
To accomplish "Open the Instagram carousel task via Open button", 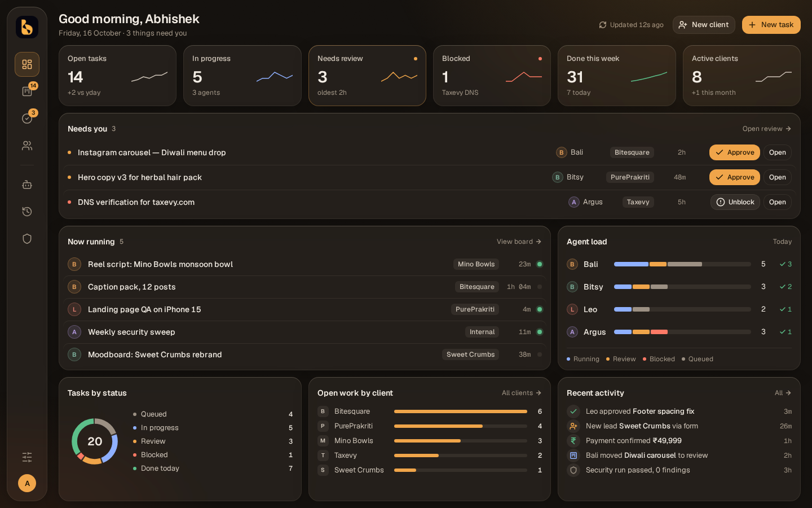I will 778,152.
